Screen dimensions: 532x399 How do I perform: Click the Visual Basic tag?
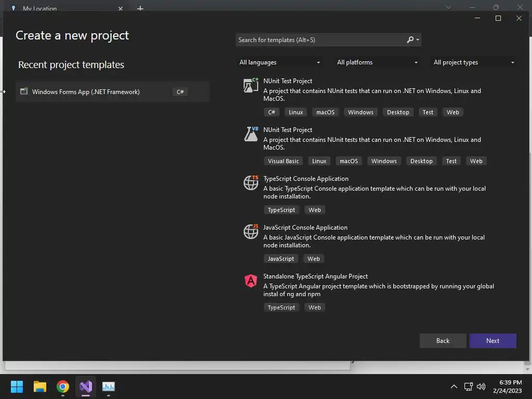pos(283,161)
